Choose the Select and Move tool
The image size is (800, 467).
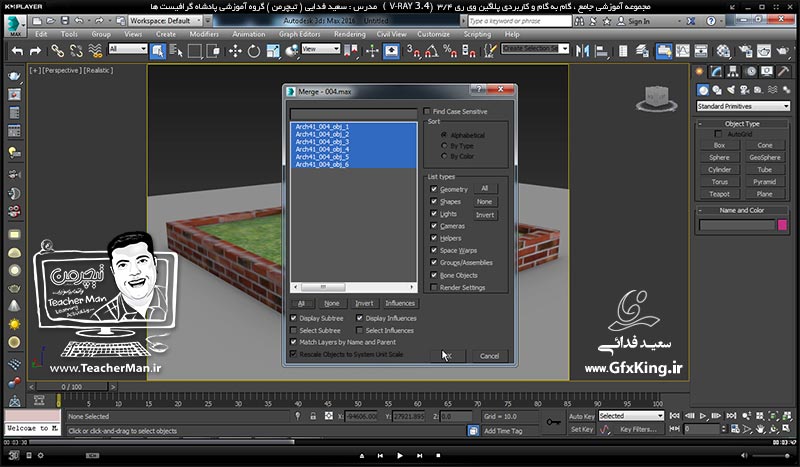235,51
